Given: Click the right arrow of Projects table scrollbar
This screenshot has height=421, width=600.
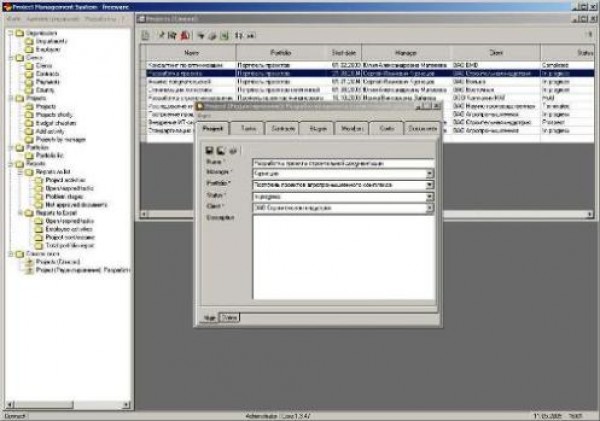Looking at the screenshot, I should click(x=590, y=215).
